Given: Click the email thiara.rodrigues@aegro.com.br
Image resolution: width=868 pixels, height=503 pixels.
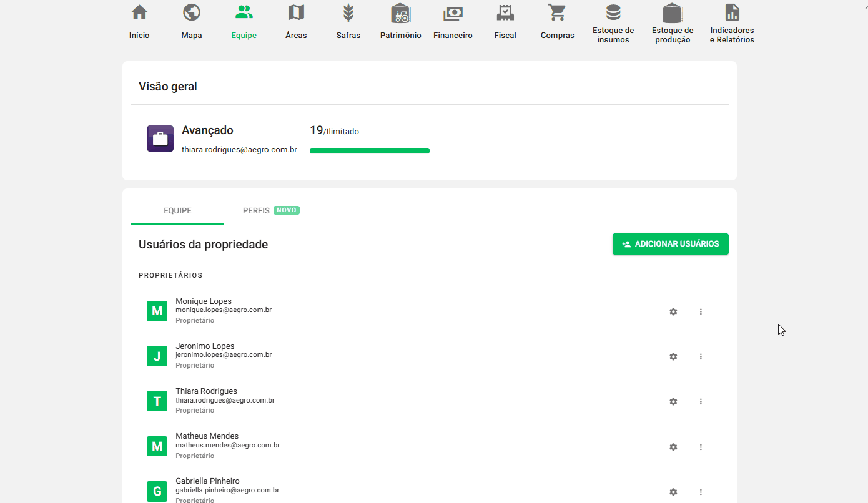Looking at the screenshot, I should click(x=239, y=149).
